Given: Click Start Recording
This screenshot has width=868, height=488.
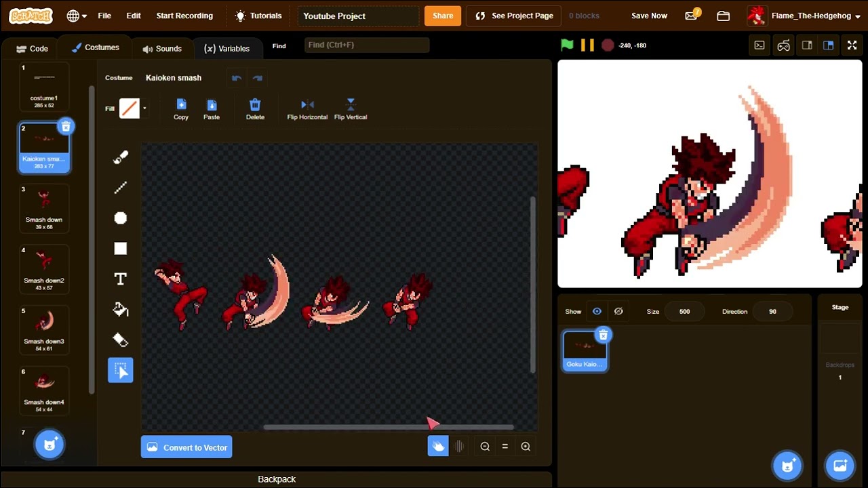Looking at the screenshot, I should 184,16.
